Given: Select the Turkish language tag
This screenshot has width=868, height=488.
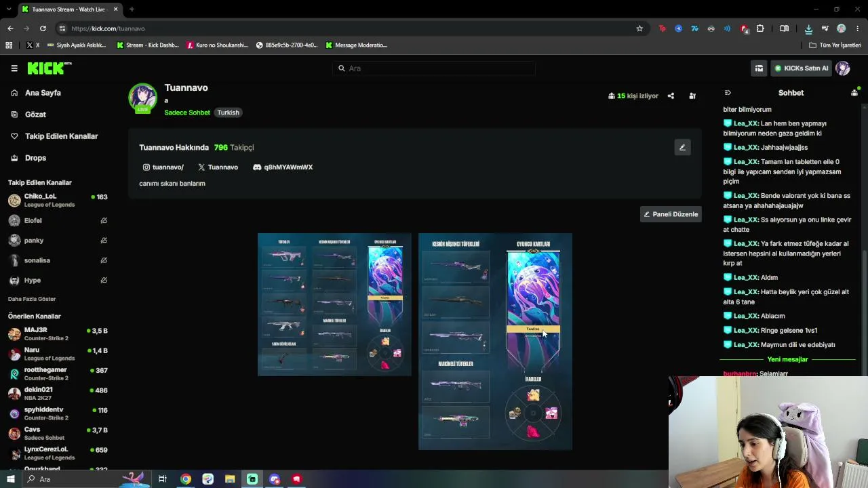Looking at the screenshot, I should pos(228,113).
